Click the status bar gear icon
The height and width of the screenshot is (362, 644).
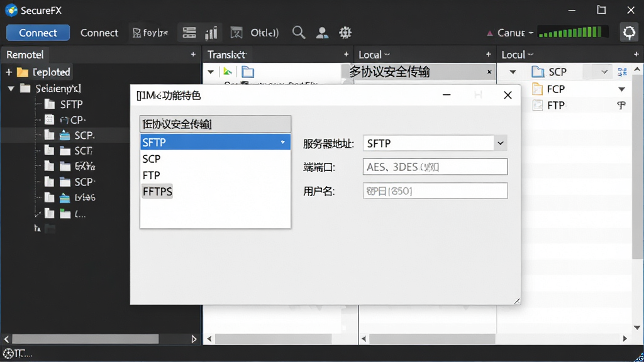[x=8, y=353]
